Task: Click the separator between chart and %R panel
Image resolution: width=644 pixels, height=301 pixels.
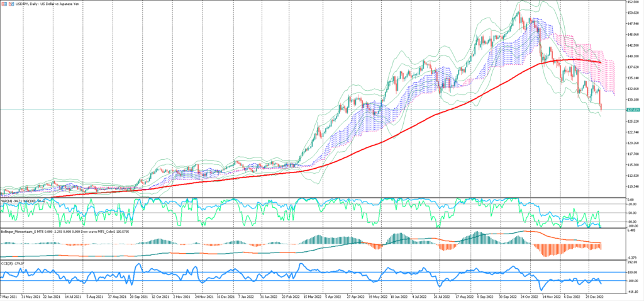Action: tap(314, 198)
